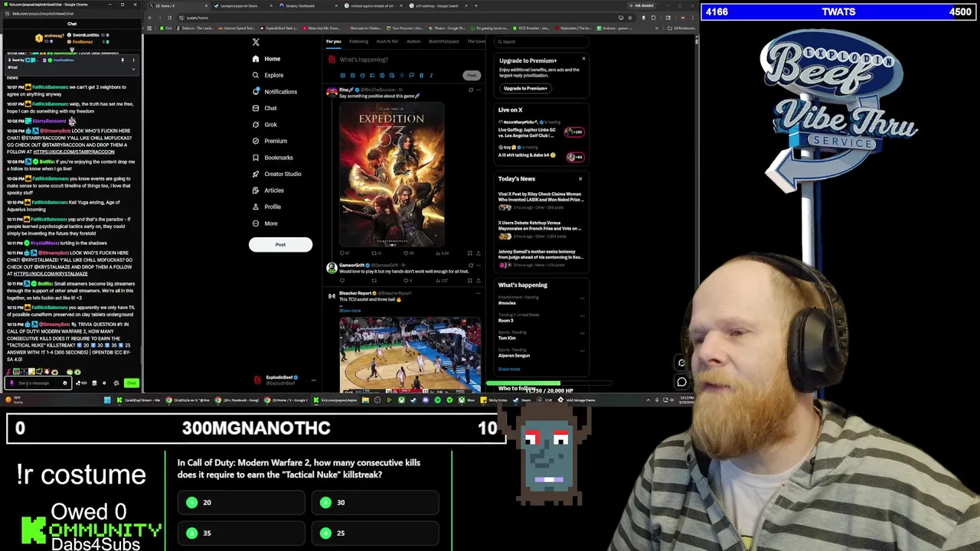Open the Ketchup versus Mayonnaise news story
The height and width of the screenshot is (551, 980).
click(541, 229)
